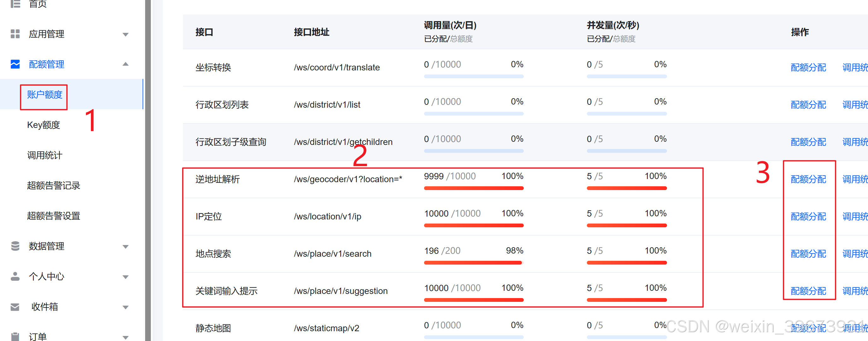This screenshot has width=868, height=341.
Task: Go to 超额告警设置 page
Action: coord(54,216)
